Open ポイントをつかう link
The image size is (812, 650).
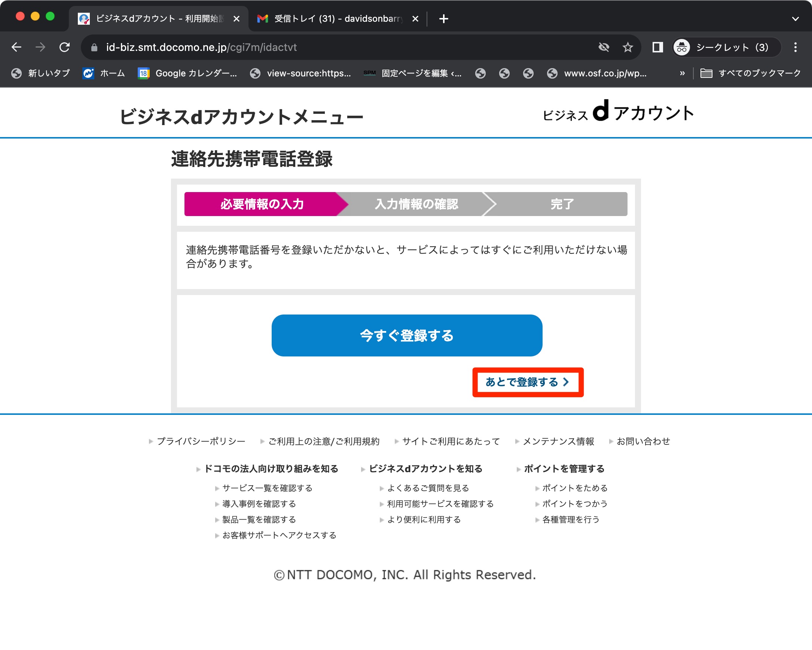[575, 504]
